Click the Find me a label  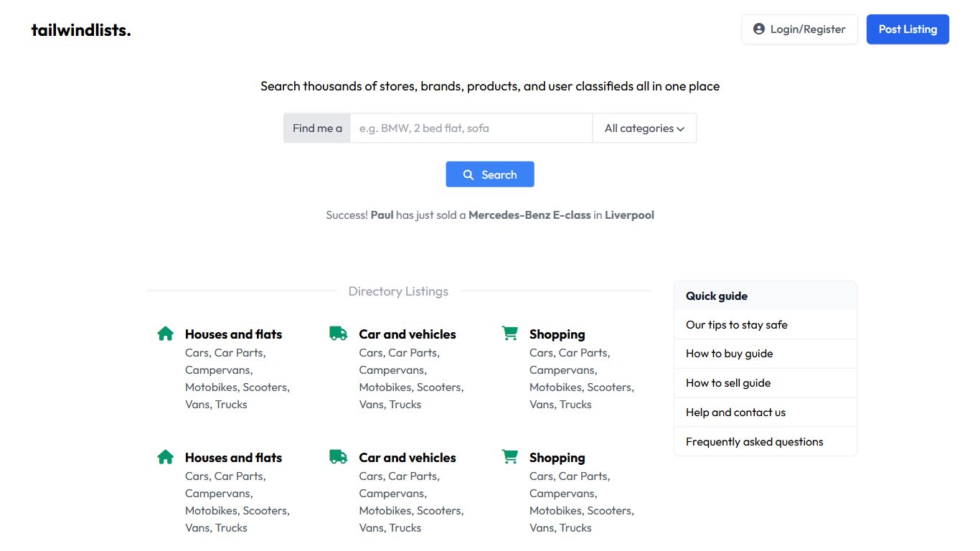[317, 128]
